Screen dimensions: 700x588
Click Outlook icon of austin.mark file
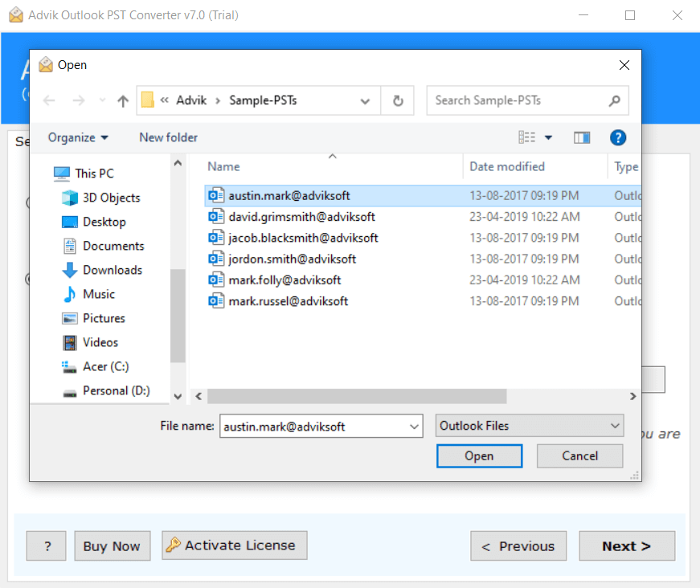pos(216,195)
